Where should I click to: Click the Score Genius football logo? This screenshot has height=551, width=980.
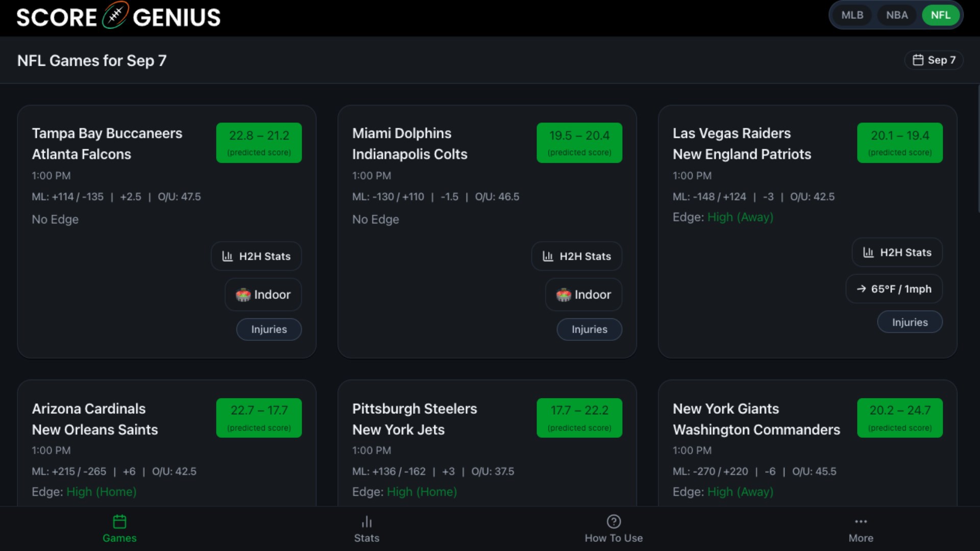pos(115,16)
